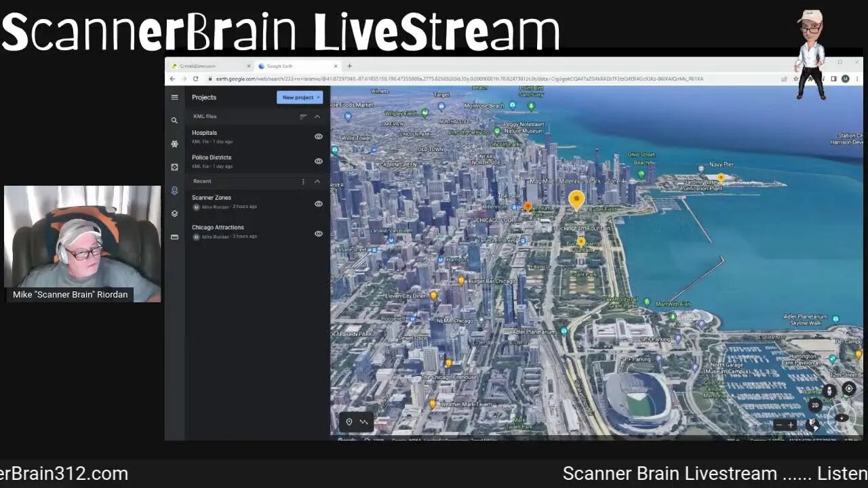
Task: Click the yellow Navy Pier placemark
Action: (721, 178)
